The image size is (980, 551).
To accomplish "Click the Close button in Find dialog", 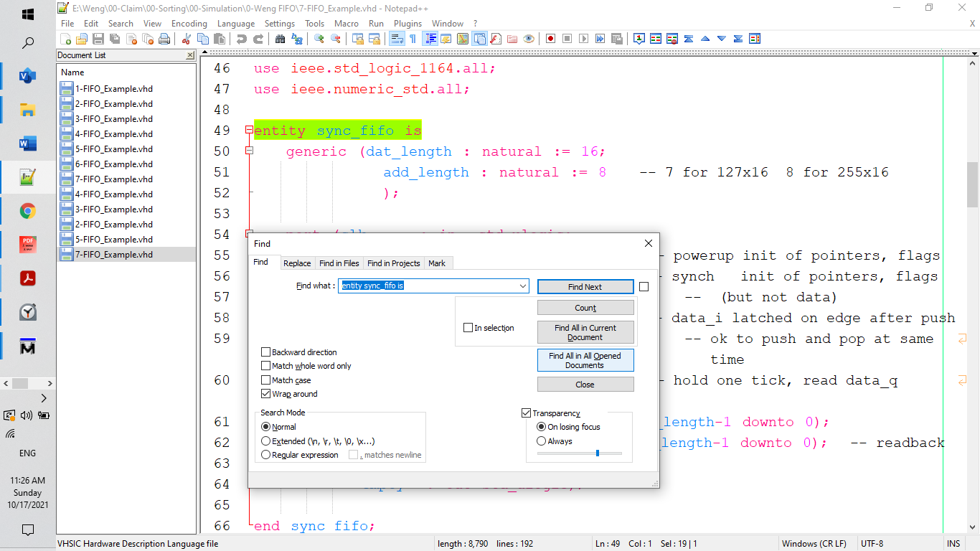I will click(x=585, y=385).
